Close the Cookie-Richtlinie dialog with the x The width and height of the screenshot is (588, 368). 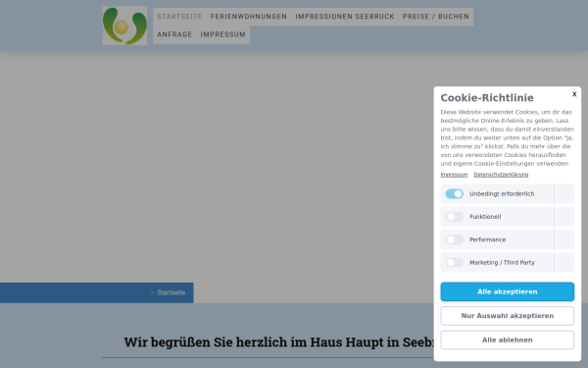pos(574,94)
